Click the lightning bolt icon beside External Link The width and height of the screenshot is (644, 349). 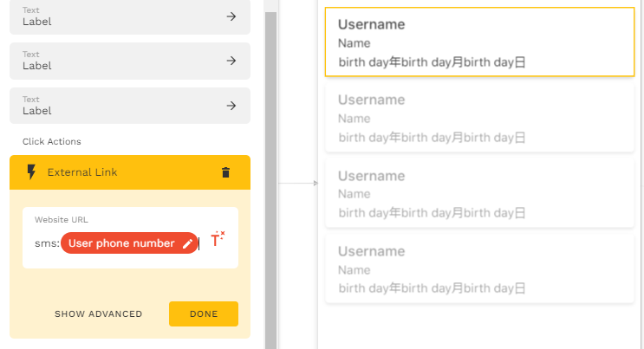coord(31,172)
